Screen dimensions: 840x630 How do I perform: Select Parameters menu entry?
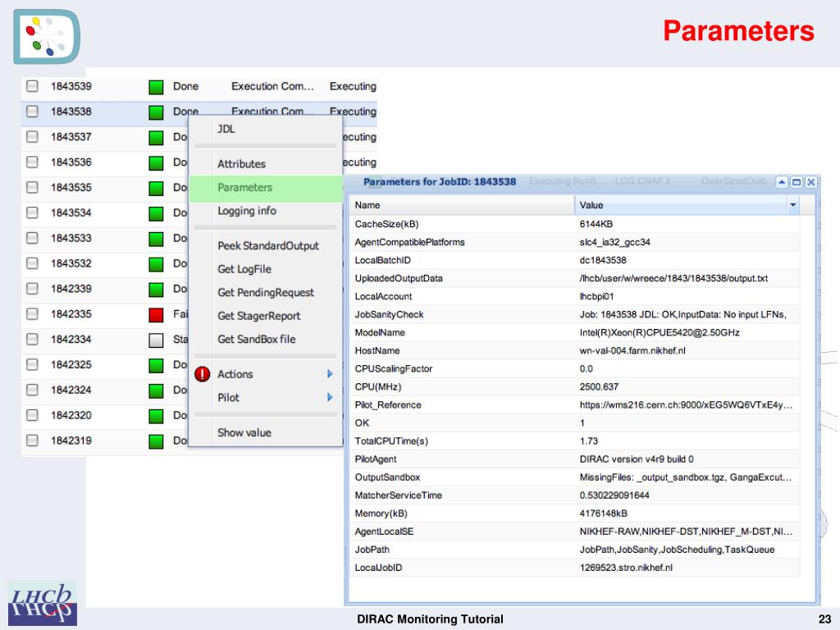[x=267, y=188]
